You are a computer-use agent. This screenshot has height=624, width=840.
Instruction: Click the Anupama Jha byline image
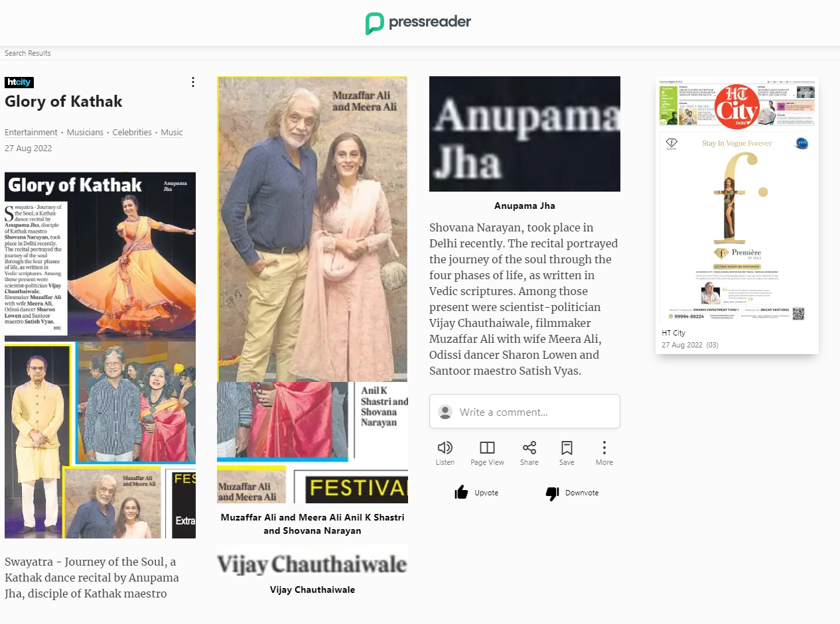(x=525, y=134)
